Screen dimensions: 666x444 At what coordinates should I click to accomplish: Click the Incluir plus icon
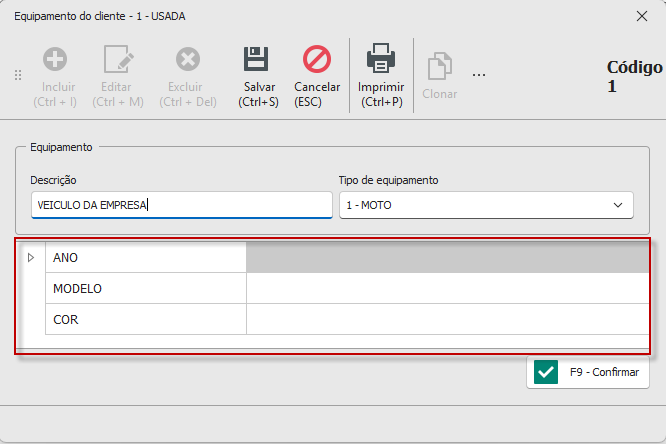point(55,59)
